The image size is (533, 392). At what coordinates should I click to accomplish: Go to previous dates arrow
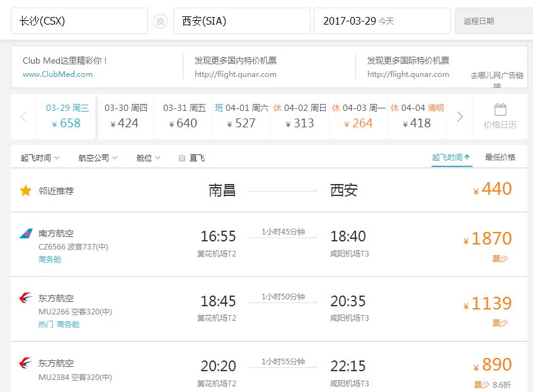23,117
